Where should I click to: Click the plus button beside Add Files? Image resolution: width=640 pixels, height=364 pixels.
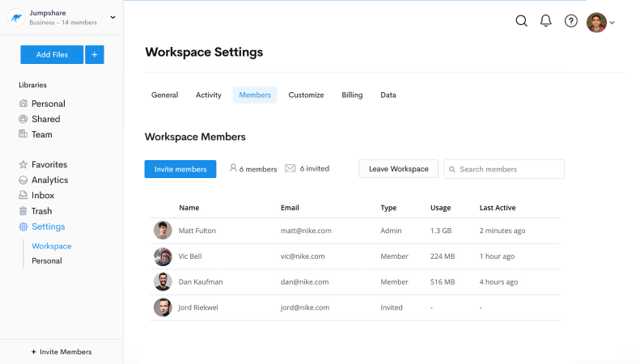coord(95,55)
